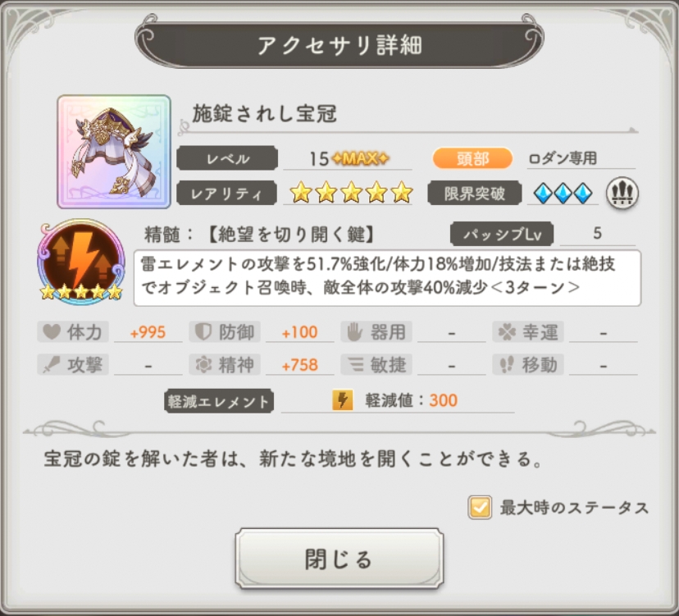The image size is (679, 616).
Task: Click the shield icon beside 防御
Action: pos(203,332)
